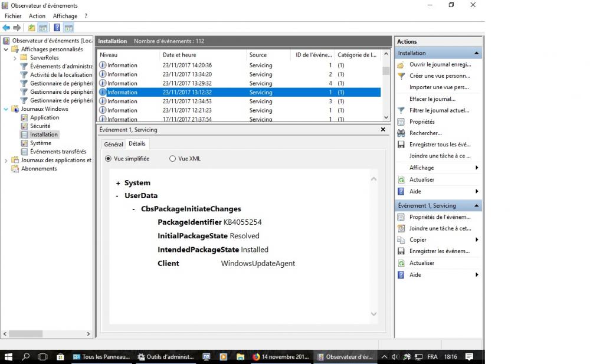Viewport: 590px width, 364px height.
Task: Collapse the UserData node
Action: 118,196
